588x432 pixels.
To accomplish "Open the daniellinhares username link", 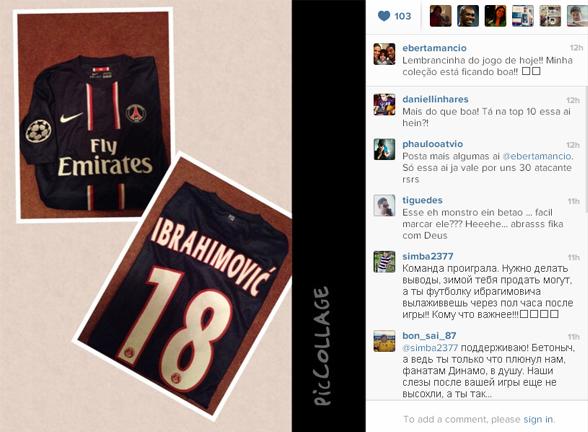I will click(435, 99).
